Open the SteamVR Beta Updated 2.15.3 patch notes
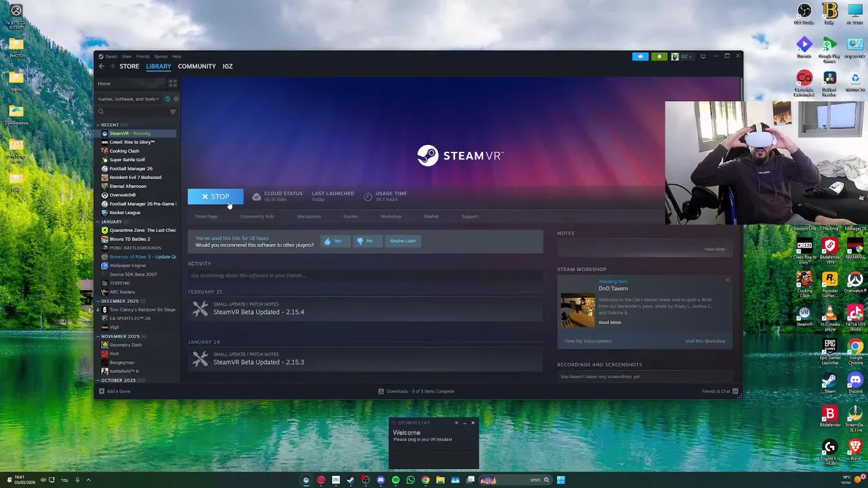Viewport: 868px width, 488px height. click(x=258, y=362)
